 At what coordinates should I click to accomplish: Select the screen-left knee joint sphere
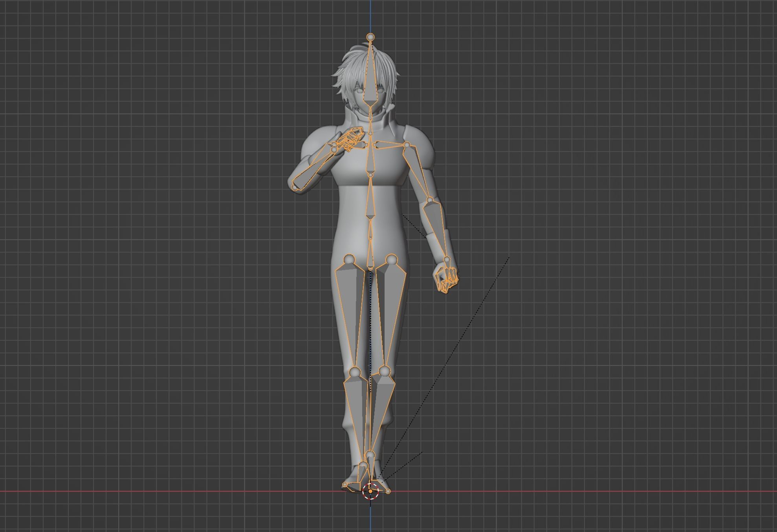tap(355, 371)
